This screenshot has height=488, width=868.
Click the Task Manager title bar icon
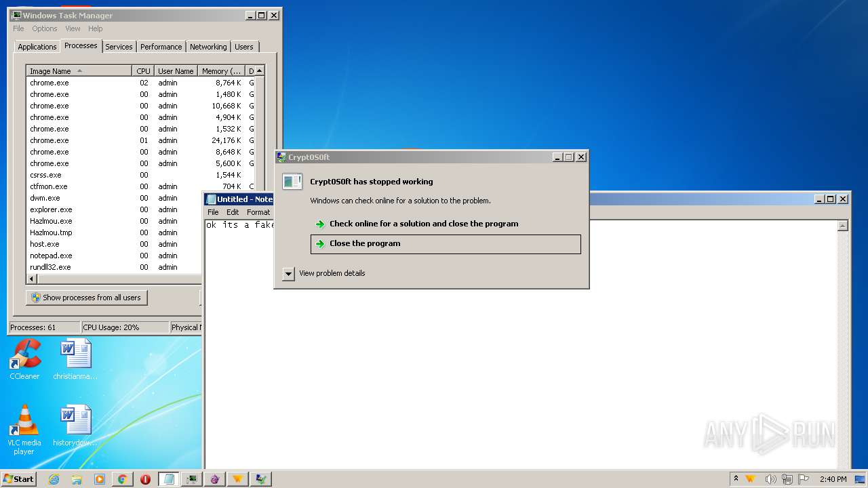pos(16,15)
